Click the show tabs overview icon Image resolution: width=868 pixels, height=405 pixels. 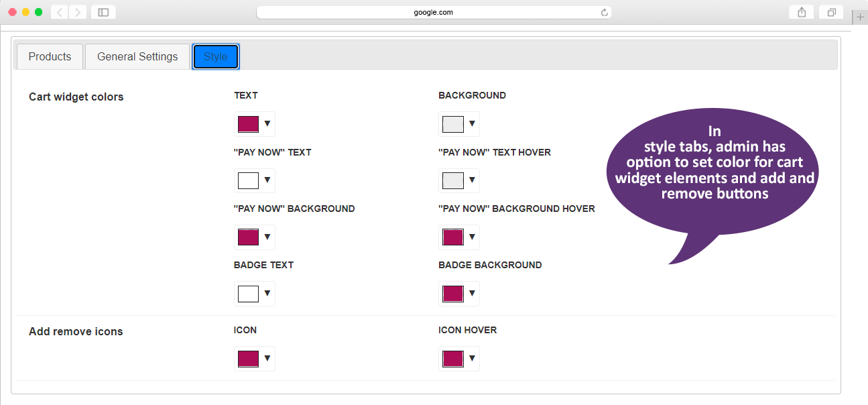(832, 12)
